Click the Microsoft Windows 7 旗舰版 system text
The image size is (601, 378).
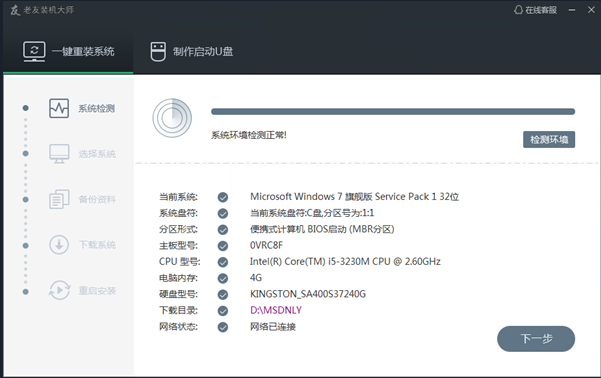(355, 197)
